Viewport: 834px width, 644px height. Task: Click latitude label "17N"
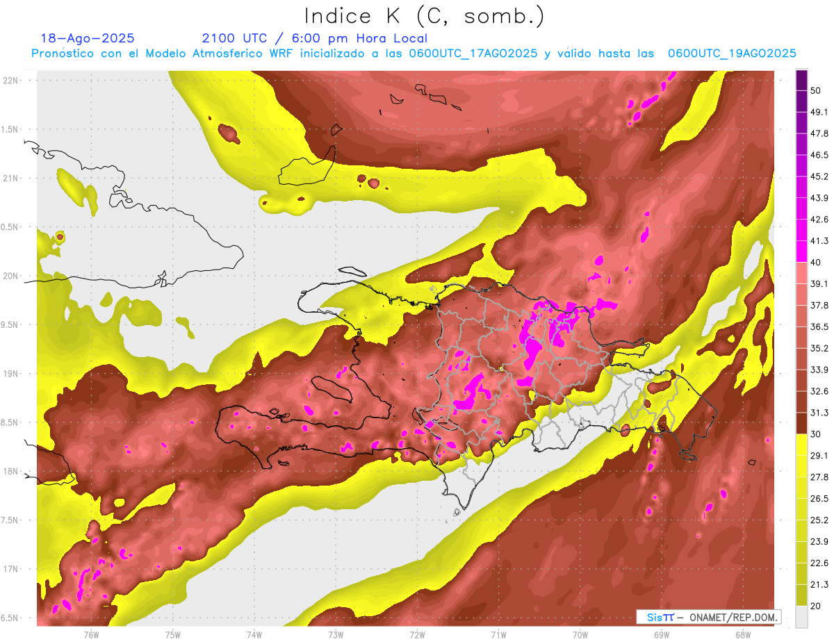coord(11,570)
